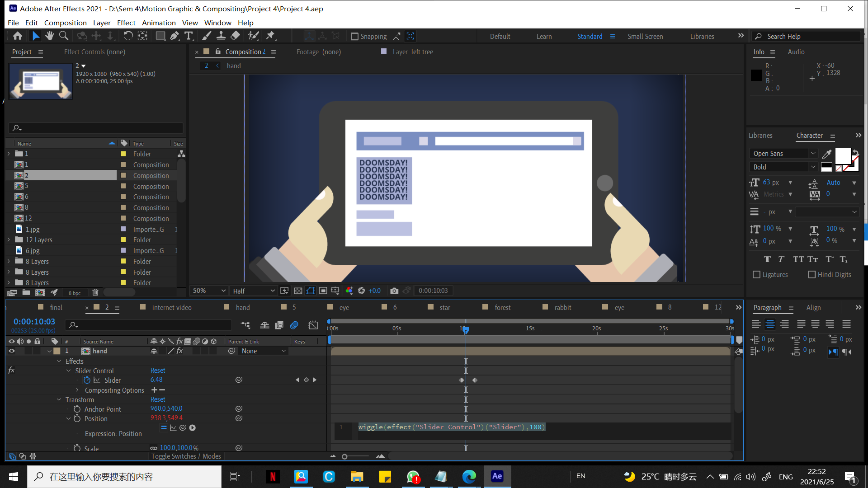
Task: Click Reset next to Transform
Action: pos(157,399)
